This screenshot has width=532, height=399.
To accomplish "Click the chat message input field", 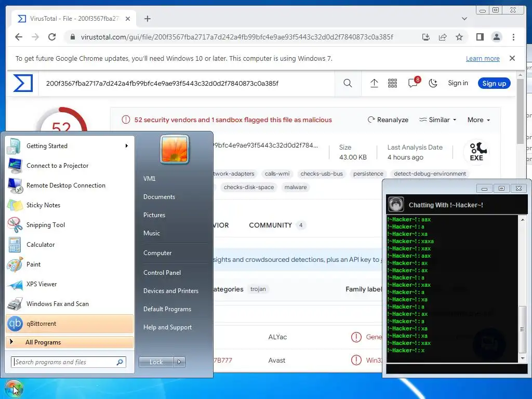I will coord(457,369).
